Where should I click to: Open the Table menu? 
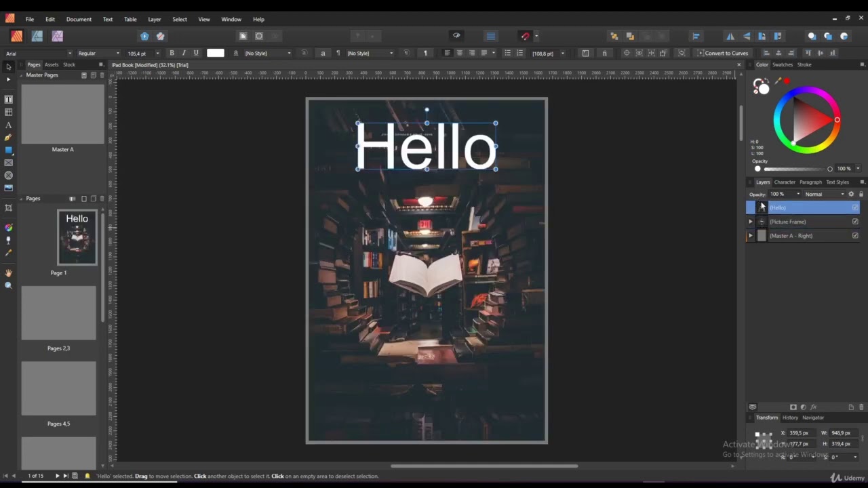click(130, 19)
